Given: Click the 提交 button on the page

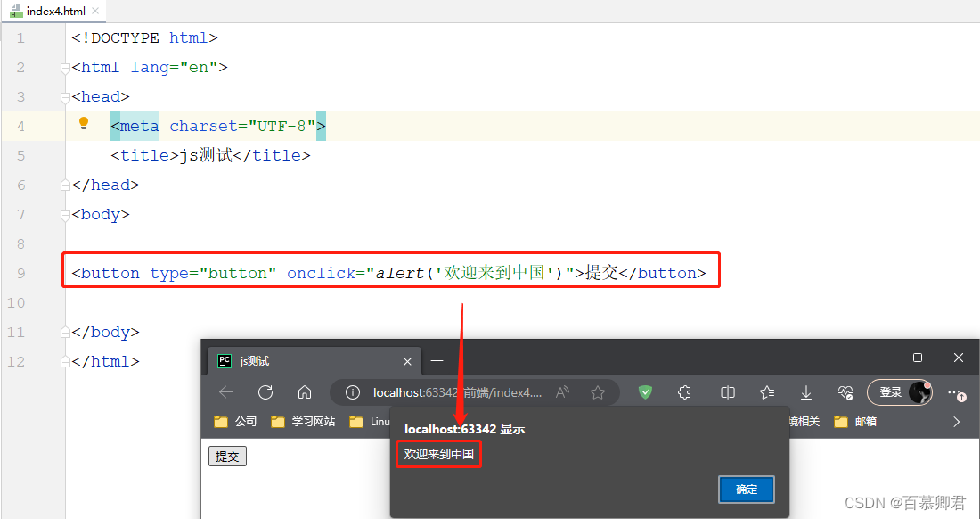Looking at the screenshot, I should 227,457.
